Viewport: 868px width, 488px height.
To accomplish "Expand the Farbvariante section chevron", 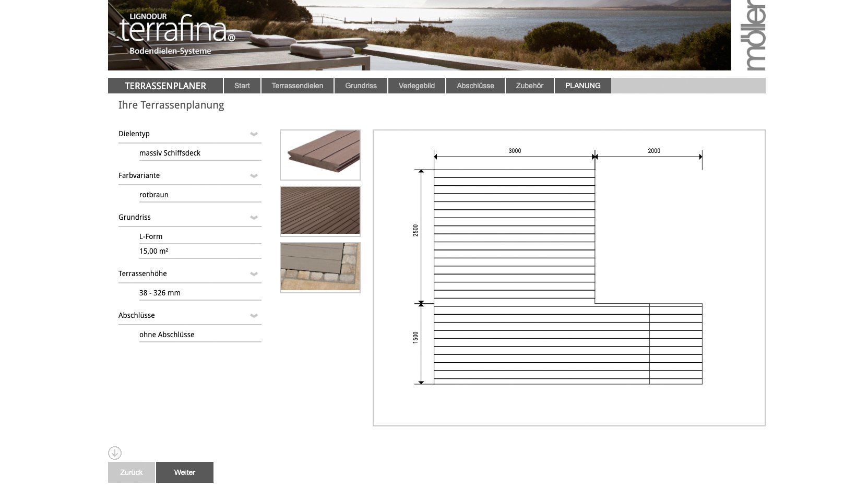I will (x=254, y=176).
